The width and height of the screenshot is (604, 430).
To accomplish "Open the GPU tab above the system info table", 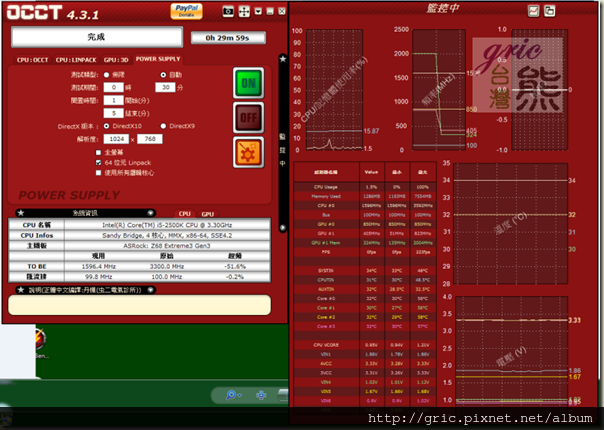I will [208, 214].
